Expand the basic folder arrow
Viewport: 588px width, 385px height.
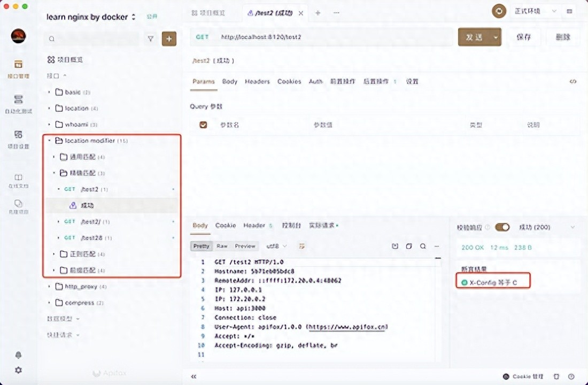(49, 92)
